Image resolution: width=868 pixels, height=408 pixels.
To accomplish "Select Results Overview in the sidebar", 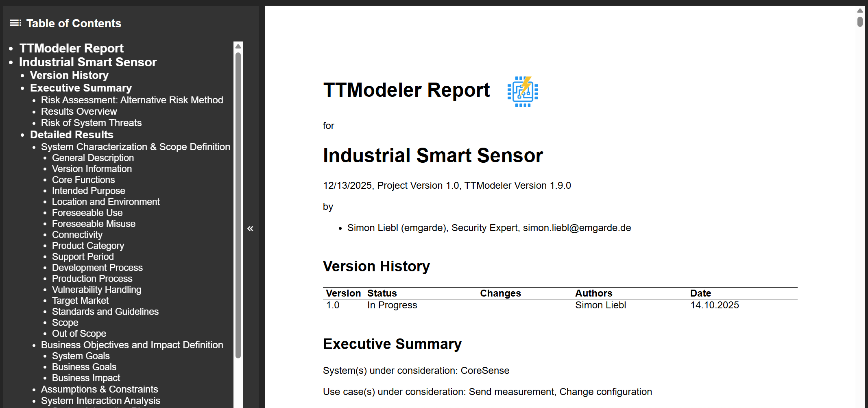I will click(x=79, y=111).
